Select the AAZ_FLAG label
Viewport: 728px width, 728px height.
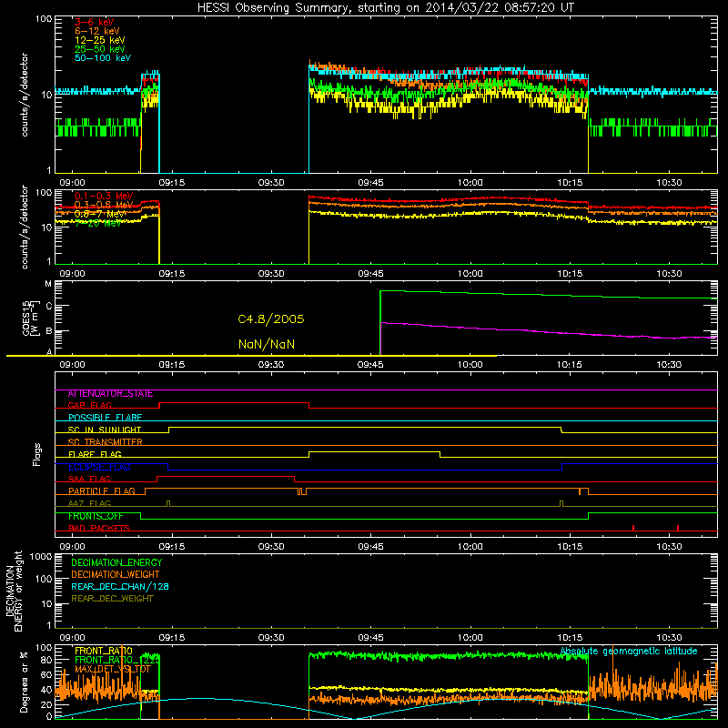89,503
